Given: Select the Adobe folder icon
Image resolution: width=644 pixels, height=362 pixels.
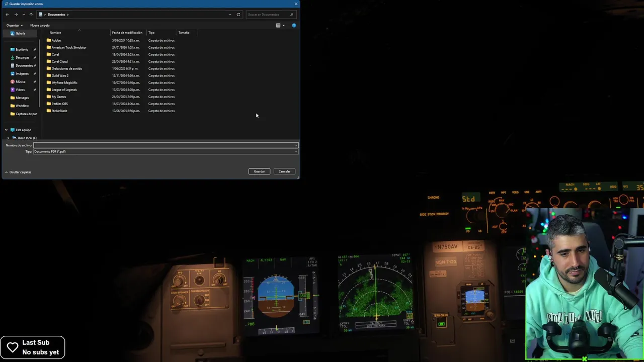Looking at the screenshot, I should click(x=49, y=40).
